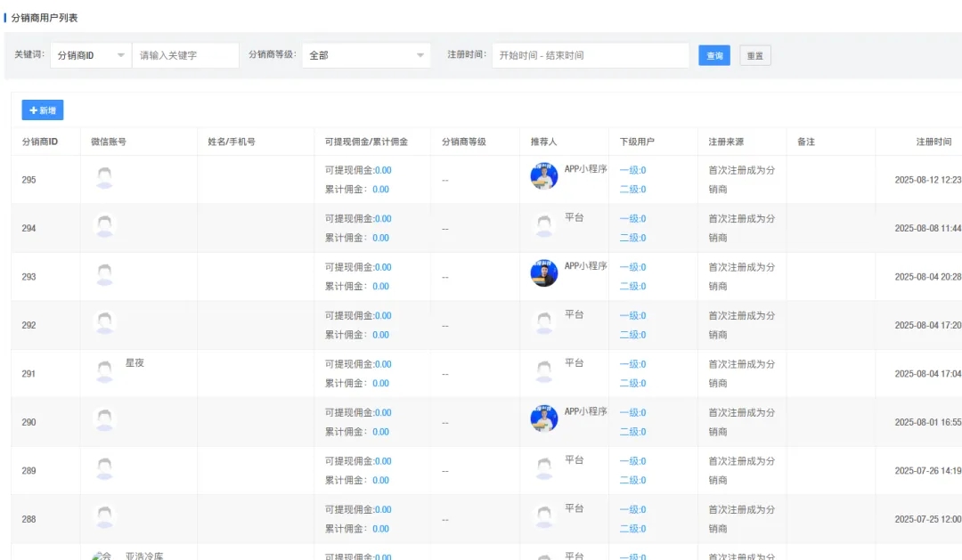Image resolution: width=962 pixels, height=560 pixels.
Task: Open the 一级:0 link for distributor 290
Action: [631, 412]
